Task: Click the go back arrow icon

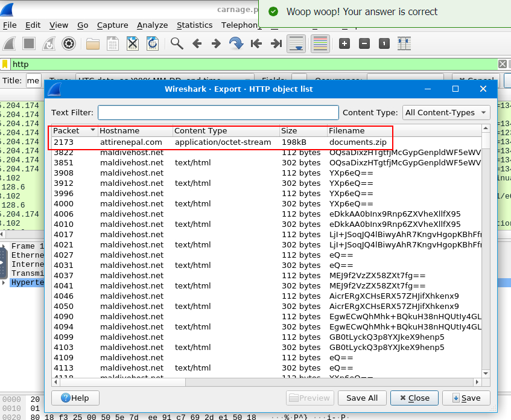Action: point(197,43)
